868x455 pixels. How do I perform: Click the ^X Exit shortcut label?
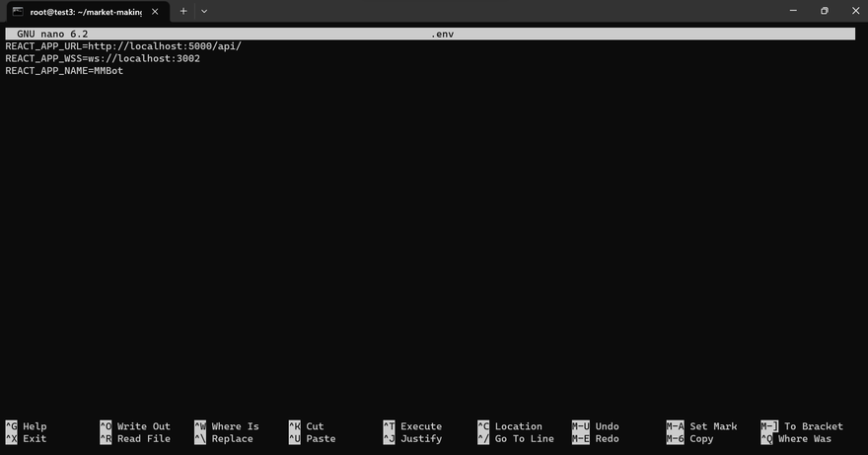[x=26, y=438]
